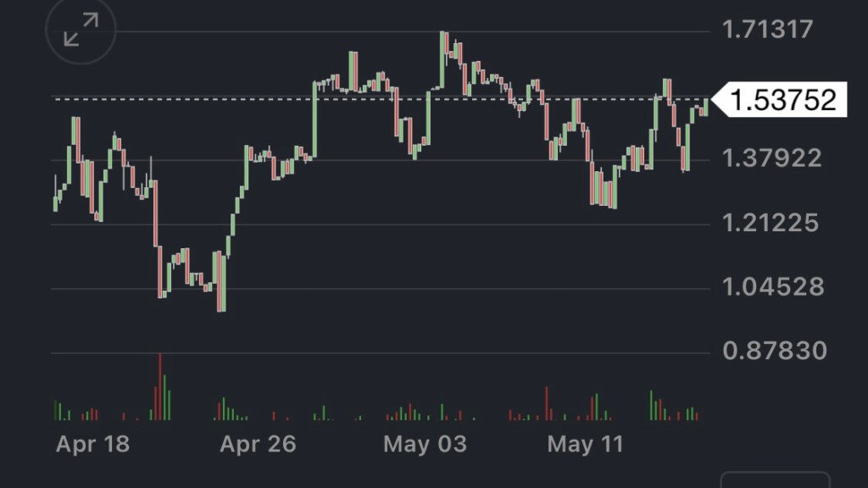The width and height of the screenshot is (868, 488).
Task: Click the partially visible button at bottom right
Action: 774,480
